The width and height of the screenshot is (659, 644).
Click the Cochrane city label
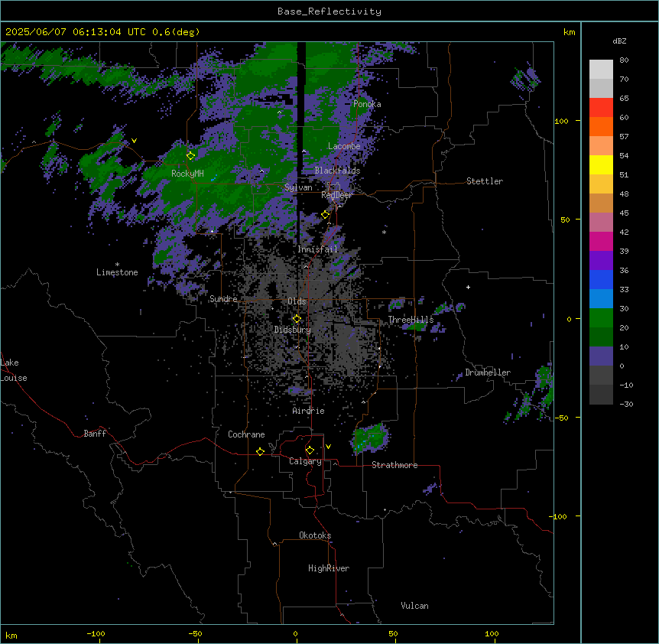(246, 434)
